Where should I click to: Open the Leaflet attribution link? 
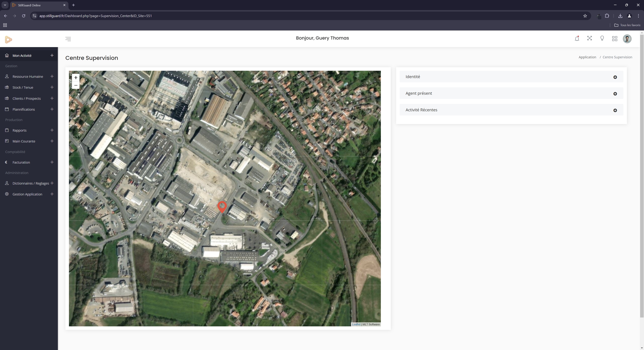356,324
